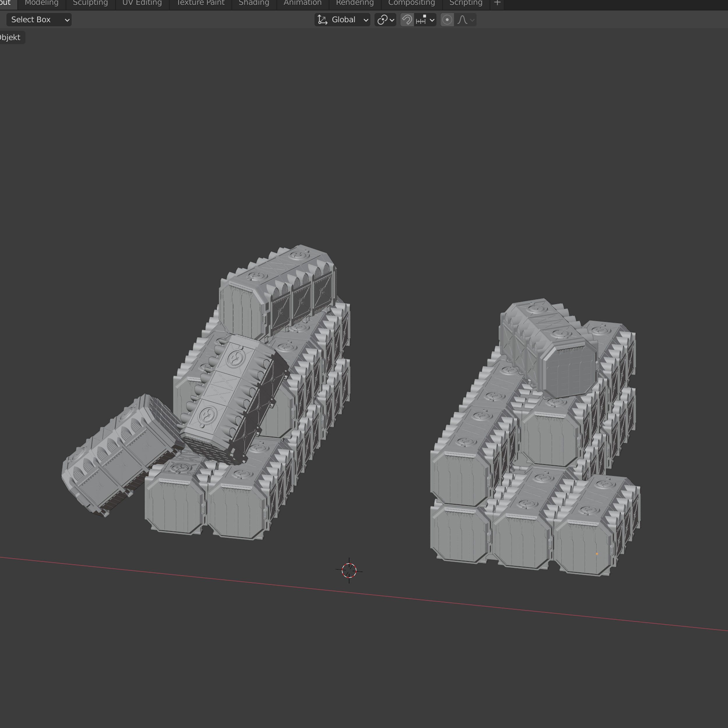
Task: Click the 3D cursor in viewport
Action: coord(349,570)
